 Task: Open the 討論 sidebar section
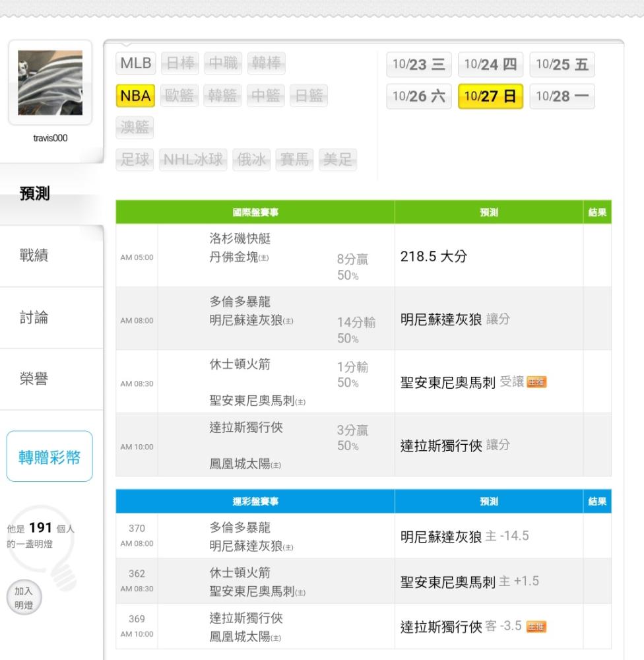pos(36,318)
